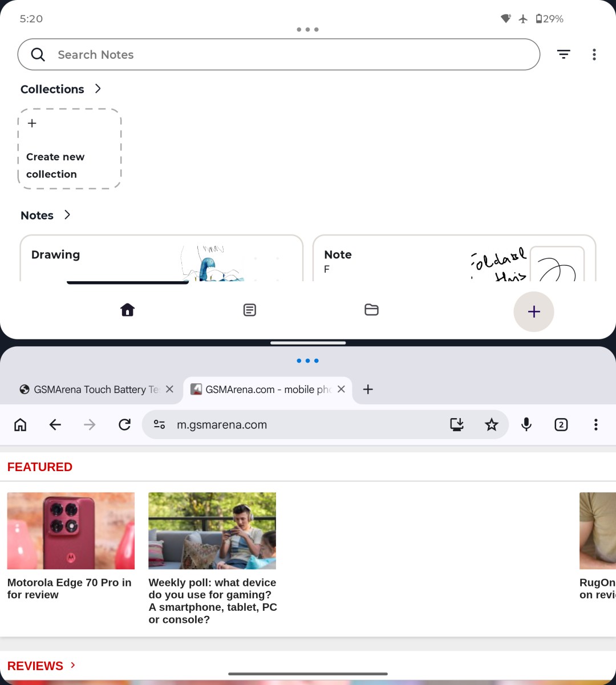Open the Notes app overflow menu
The width and height of the screenshot is (616, 685).
[x=594, y=54]
